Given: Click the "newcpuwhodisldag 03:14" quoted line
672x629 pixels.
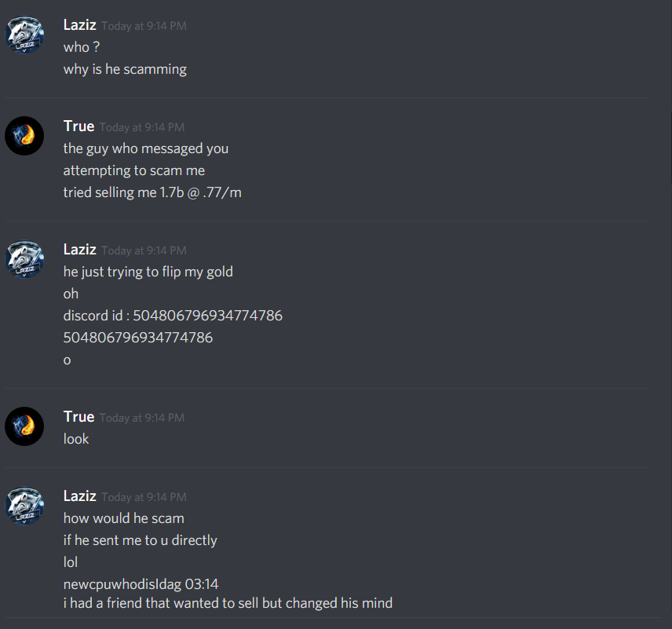Looking at the screenshot, I should pos(141,584).
